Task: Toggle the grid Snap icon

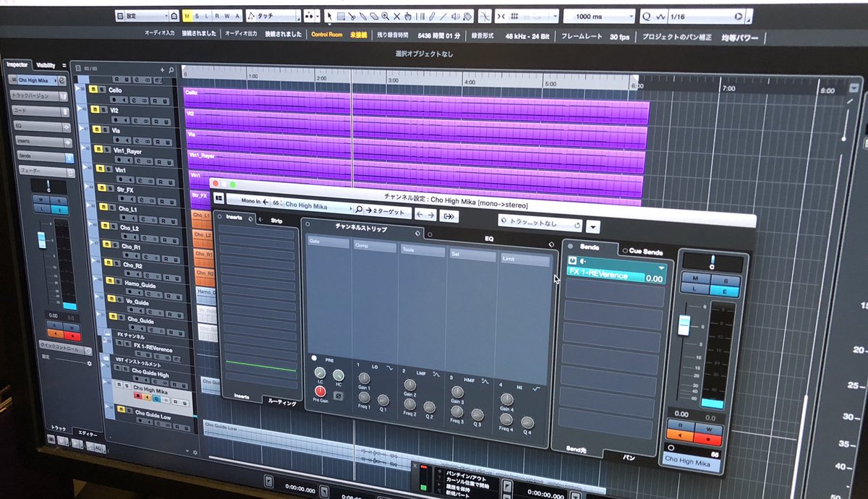Action: click(x=514, y=16)
